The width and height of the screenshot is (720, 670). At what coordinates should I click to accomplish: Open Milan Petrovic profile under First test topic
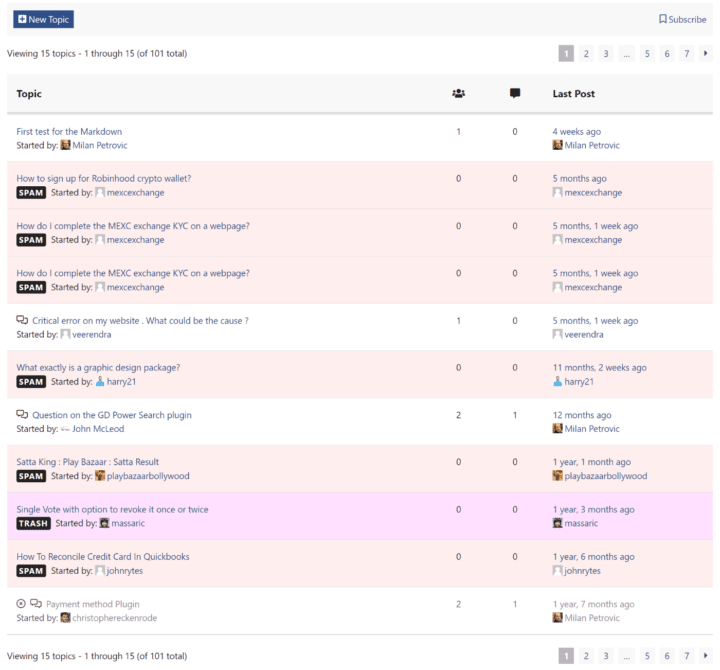pos(100,145)
